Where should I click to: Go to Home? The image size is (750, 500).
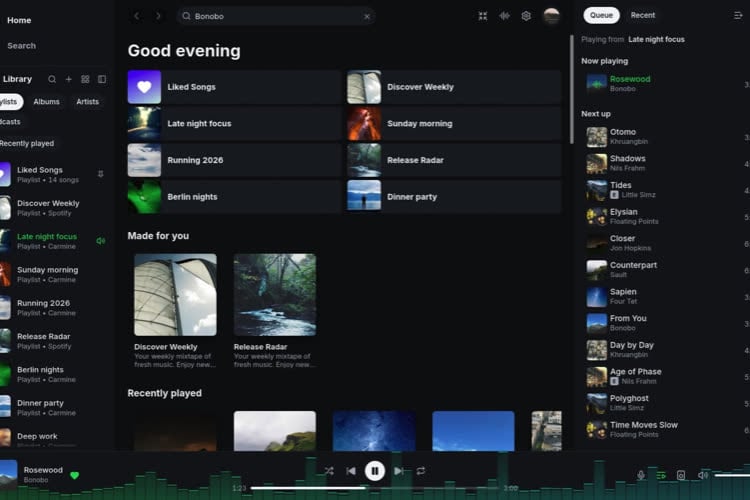[19, 20]
